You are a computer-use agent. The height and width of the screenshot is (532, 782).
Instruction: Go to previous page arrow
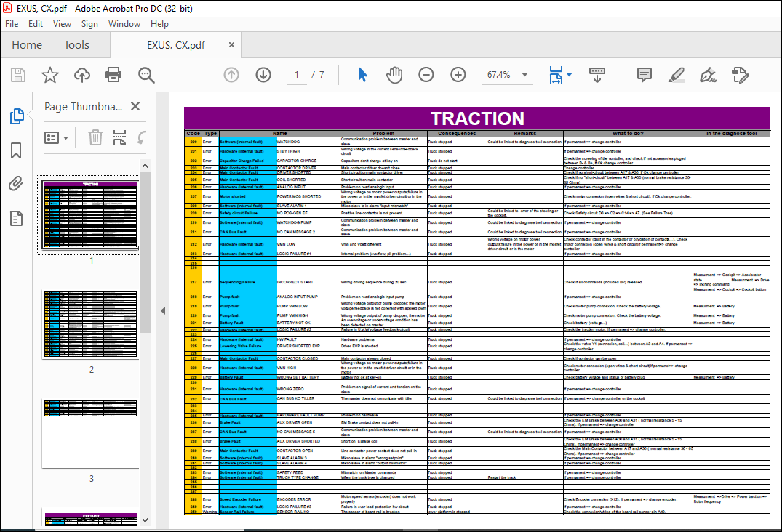(231, 75)
